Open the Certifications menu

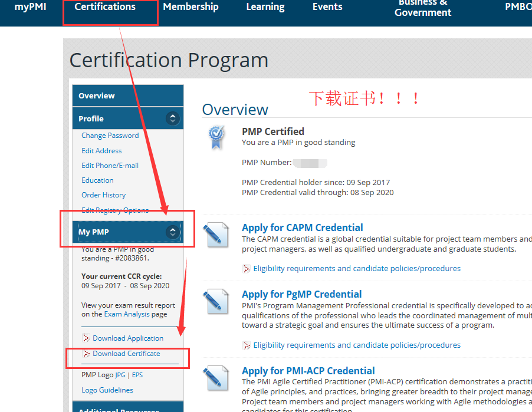105,7
